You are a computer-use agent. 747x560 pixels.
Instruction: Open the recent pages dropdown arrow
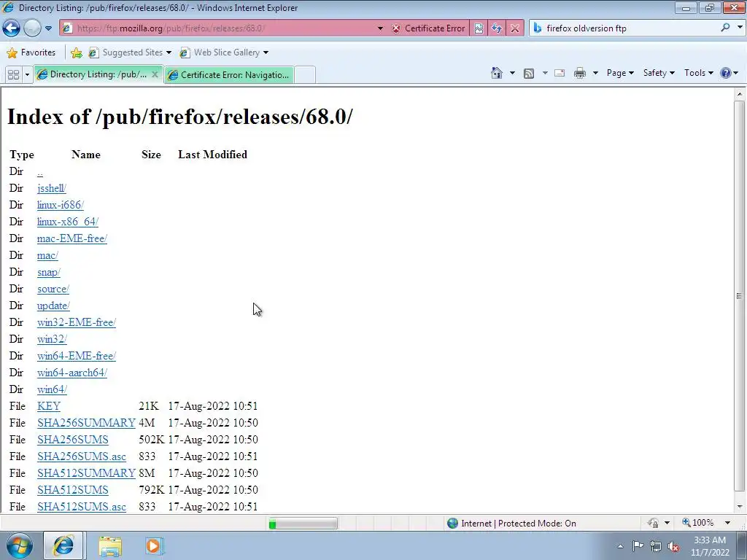click(48, 28)
